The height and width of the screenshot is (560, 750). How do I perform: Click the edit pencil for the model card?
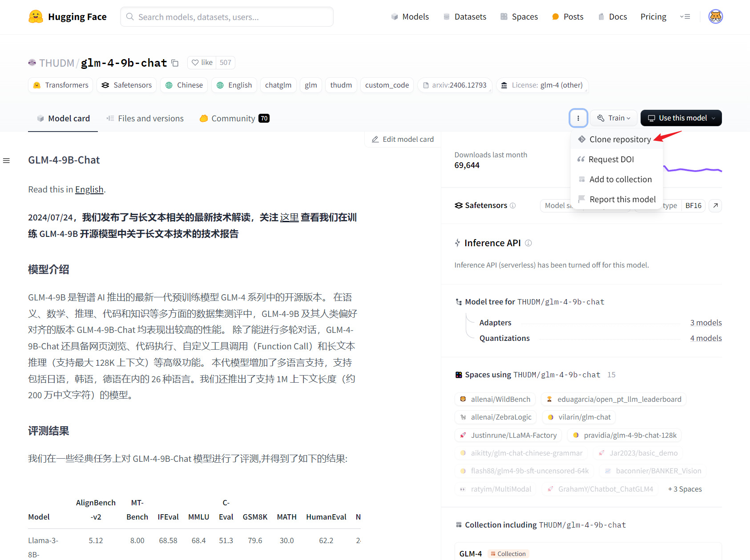coord(375,139)
